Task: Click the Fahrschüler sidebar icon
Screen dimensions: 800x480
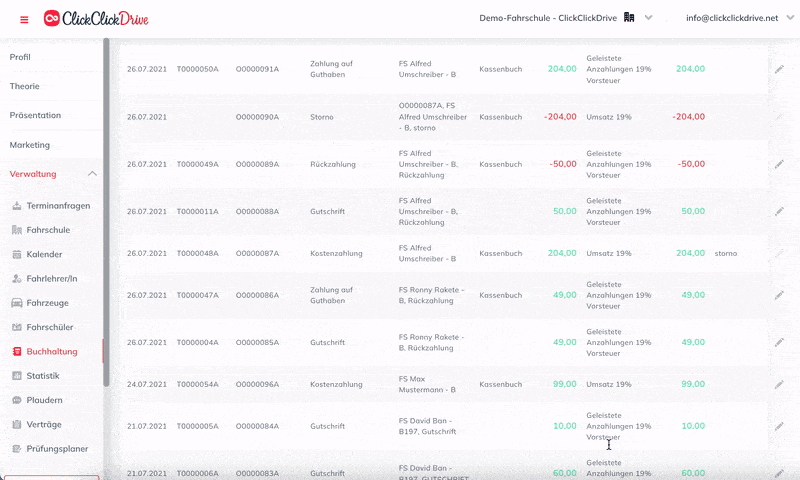Action: [x=17, y=327]
